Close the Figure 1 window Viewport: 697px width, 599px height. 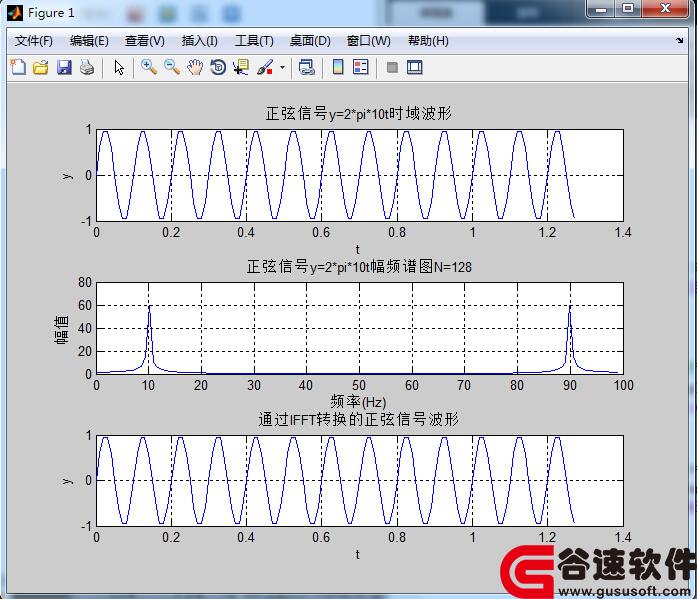point(665,9)
